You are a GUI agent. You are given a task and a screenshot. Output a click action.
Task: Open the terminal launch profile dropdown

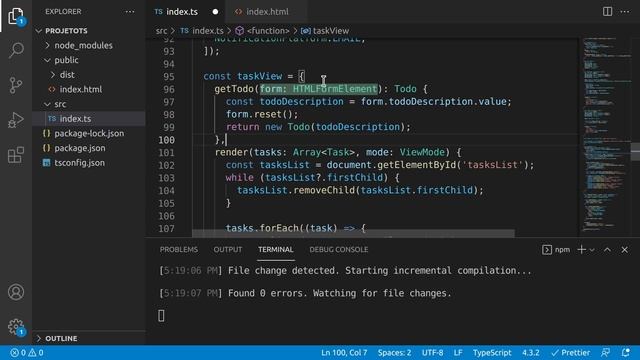coord(592,250)
